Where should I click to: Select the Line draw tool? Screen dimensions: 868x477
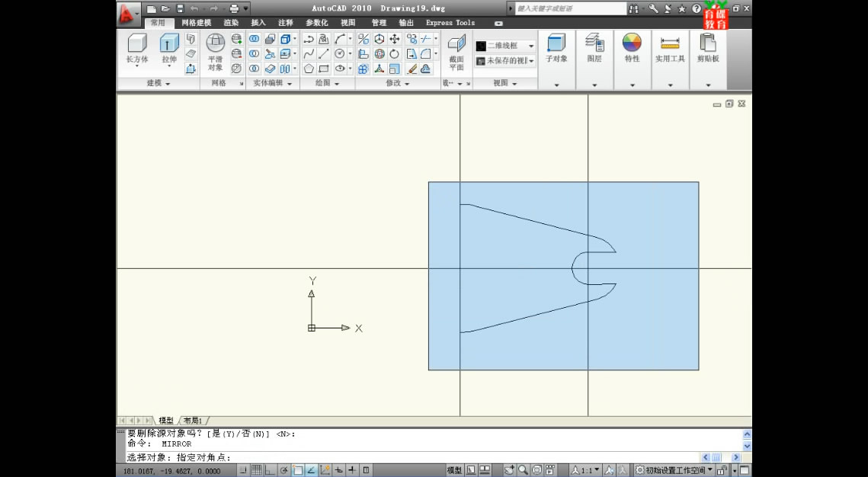325,53
